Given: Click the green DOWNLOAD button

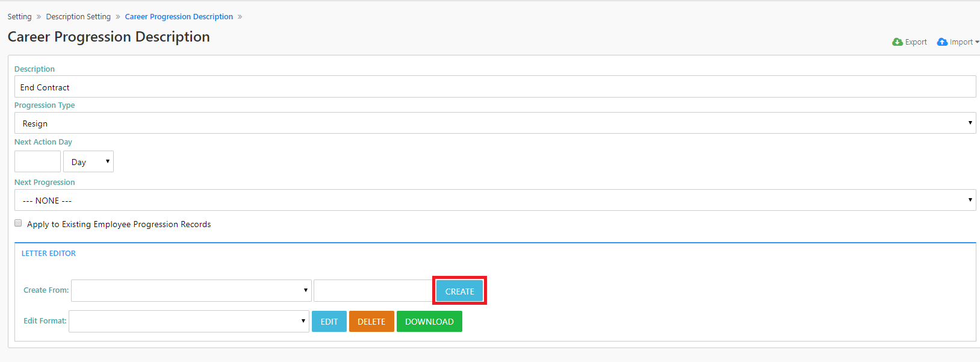Looking at the screenshot, I should click(429, 322).
